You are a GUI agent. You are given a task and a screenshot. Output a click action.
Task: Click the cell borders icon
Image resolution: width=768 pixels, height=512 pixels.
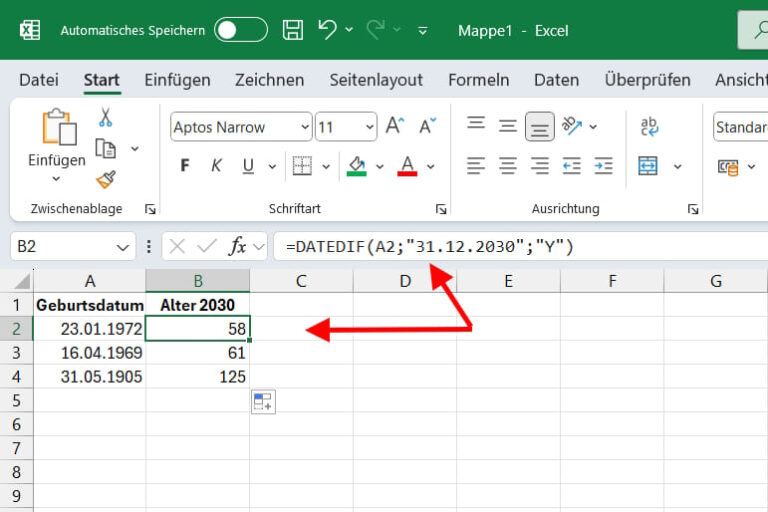(302, 166)
